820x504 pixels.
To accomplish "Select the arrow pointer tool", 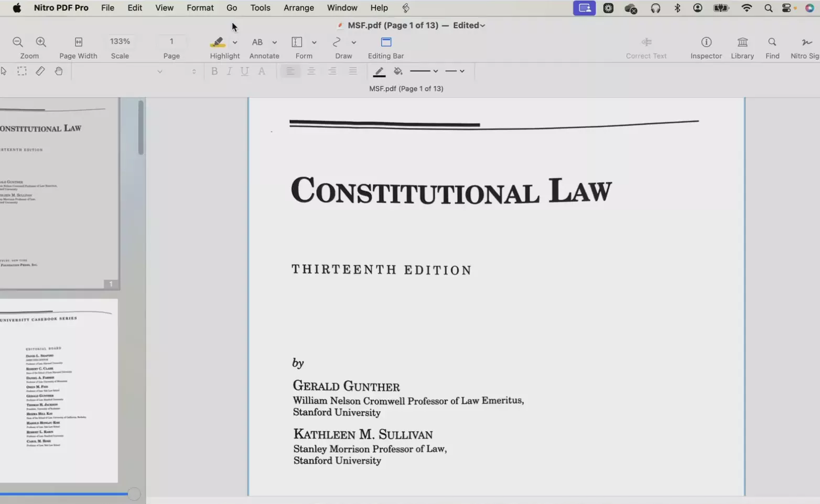I will pos(4,71).
